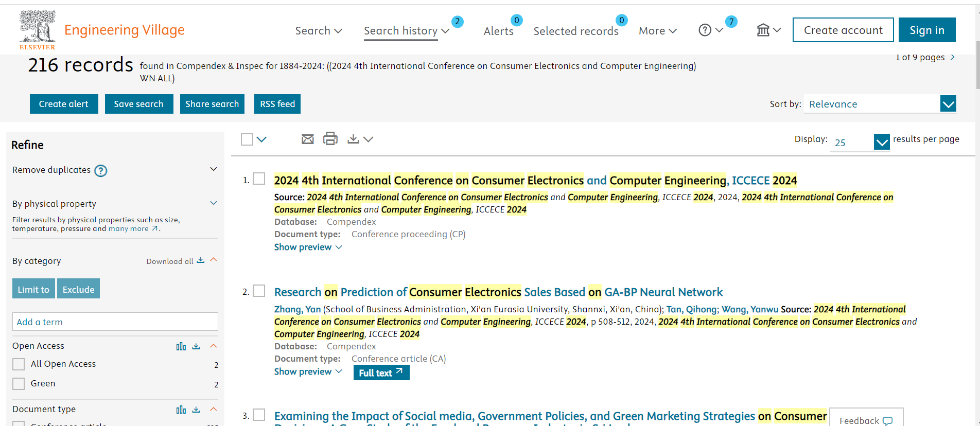Screen dimensions: 980x426
Task: Open result 3 Examining the Impact title
Action: click(x=550, y=416)
